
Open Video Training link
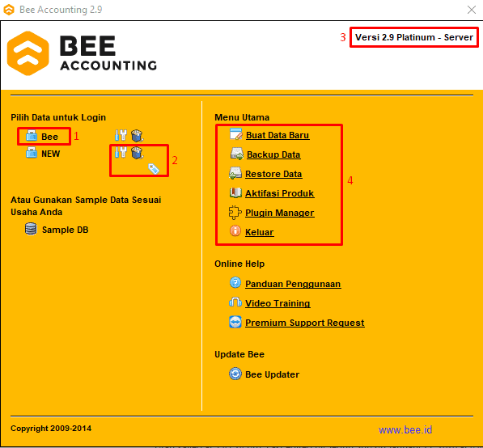(278, 303)
